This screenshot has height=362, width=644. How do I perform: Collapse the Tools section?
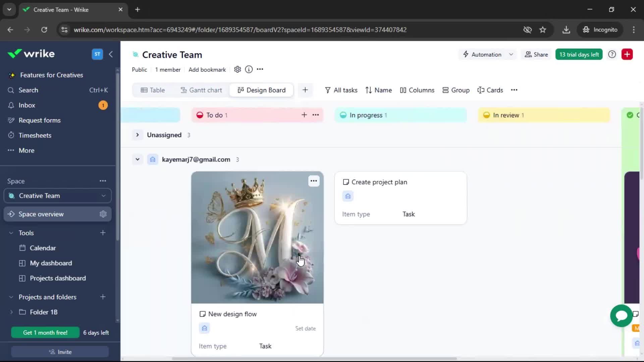11,233
